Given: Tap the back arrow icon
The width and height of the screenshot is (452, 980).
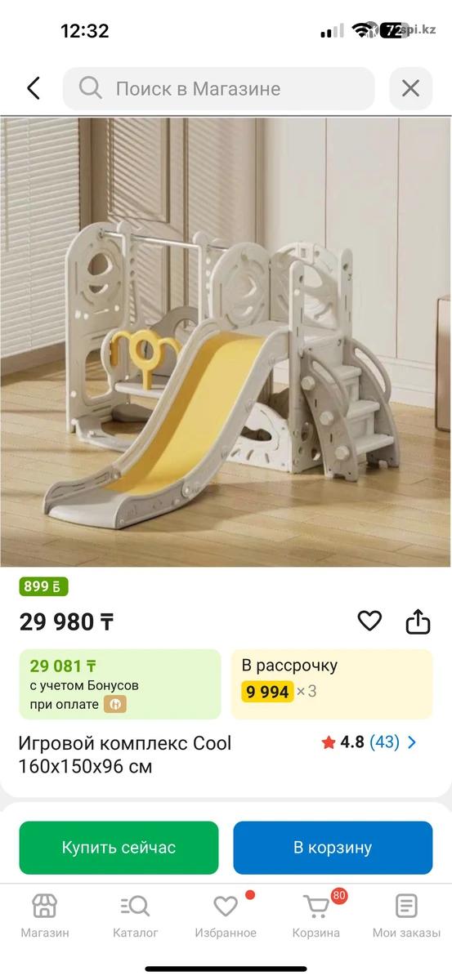Looking at the screenshot, I should point(34,88).
